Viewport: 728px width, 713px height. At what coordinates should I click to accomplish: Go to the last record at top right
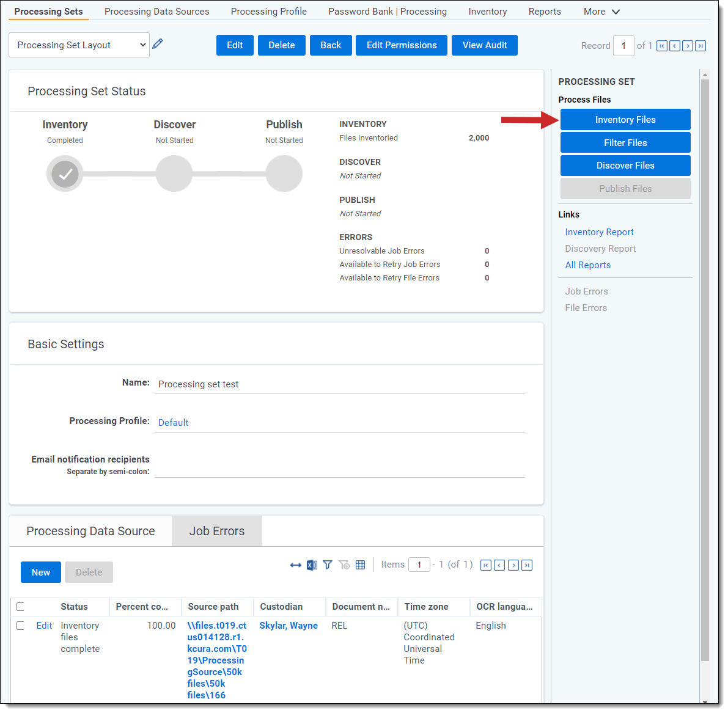(x=700, y=46)
